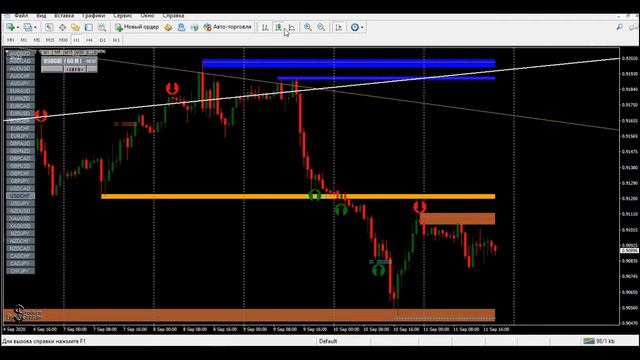Open the Strategy Tester magnifier icon
The height and width of the screenshot is (360, 640).
(x=102, y=27)
